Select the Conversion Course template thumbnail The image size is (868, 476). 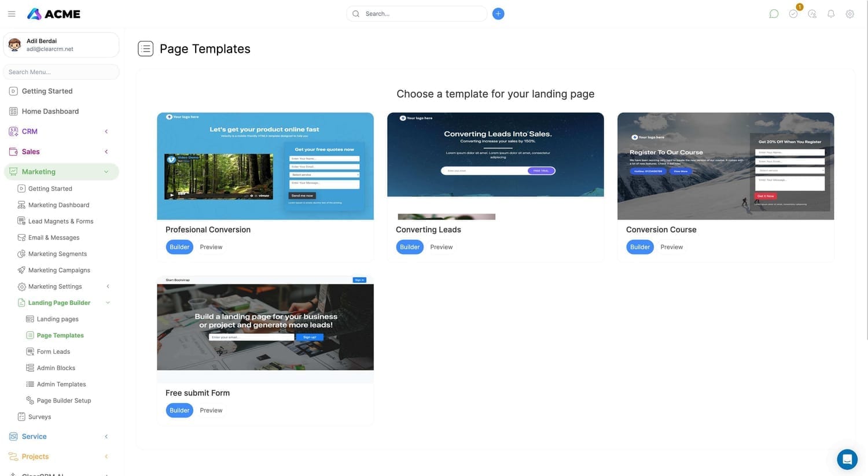726,166
